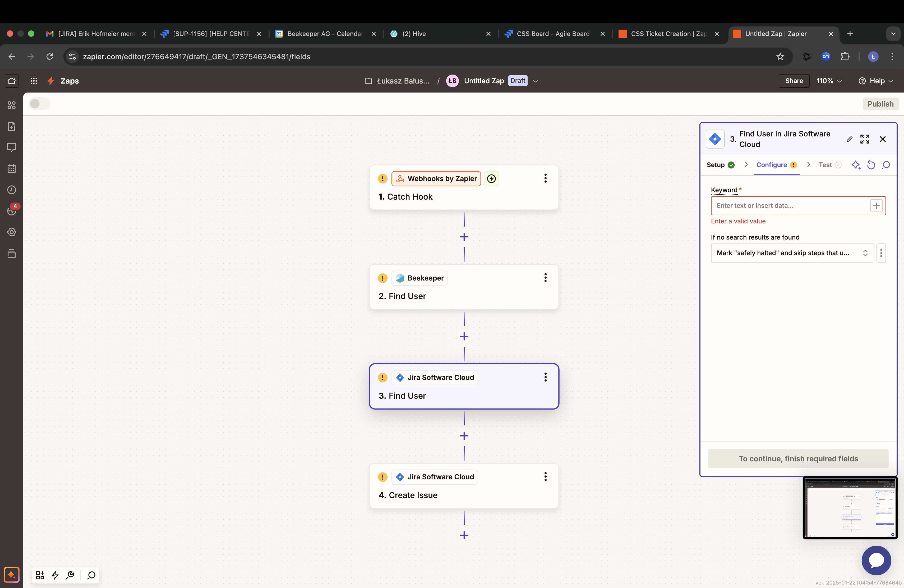Click the Jira app icon in panel header
This screenshot has width=904, height=588.
coord(715,139)
